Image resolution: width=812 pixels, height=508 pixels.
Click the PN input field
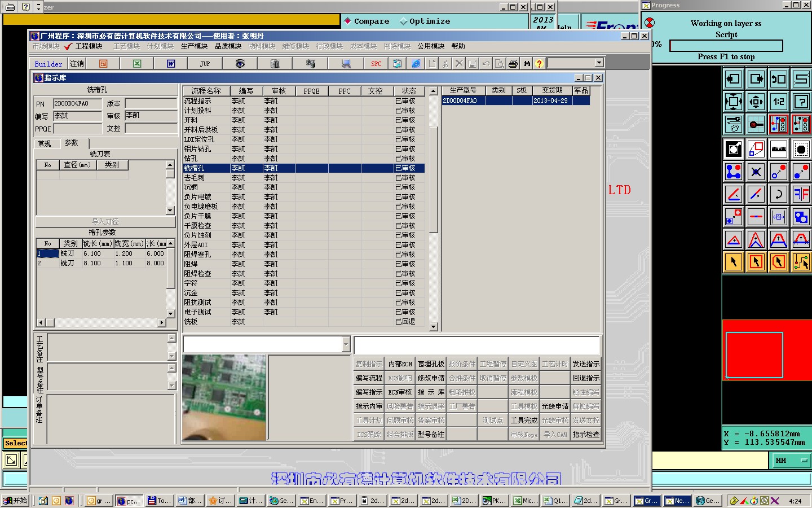coord(78,104)
